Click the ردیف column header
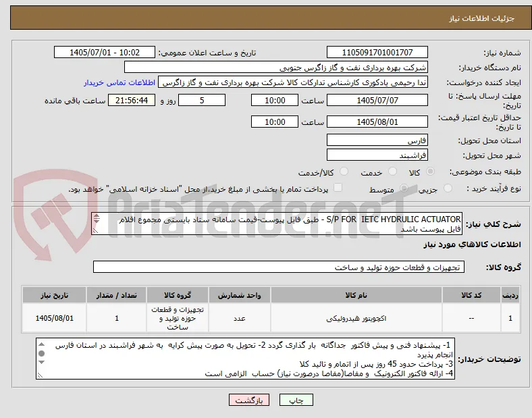 click(510, 295)
